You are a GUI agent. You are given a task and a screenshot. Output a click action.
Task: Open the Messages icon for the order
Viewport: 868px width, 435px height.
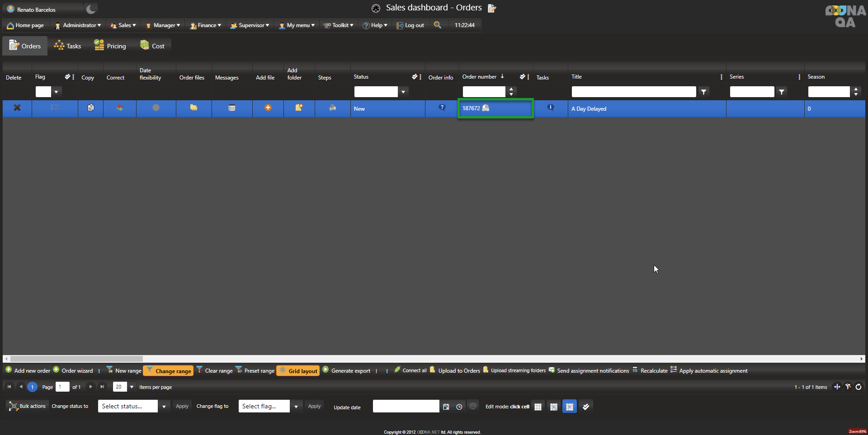(x=232, y=108)
